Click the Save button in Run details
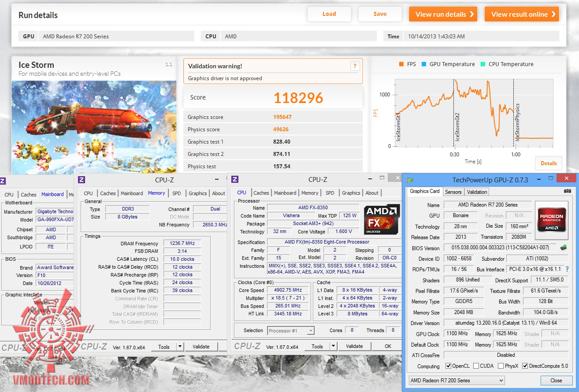This screenshot has height=392, width=579. pos(380,14)
